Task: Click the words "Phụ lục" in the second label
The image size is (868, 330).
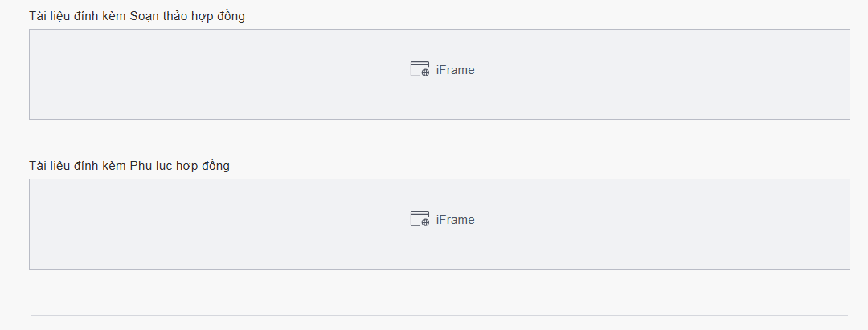Action: [x=149, y=166]
